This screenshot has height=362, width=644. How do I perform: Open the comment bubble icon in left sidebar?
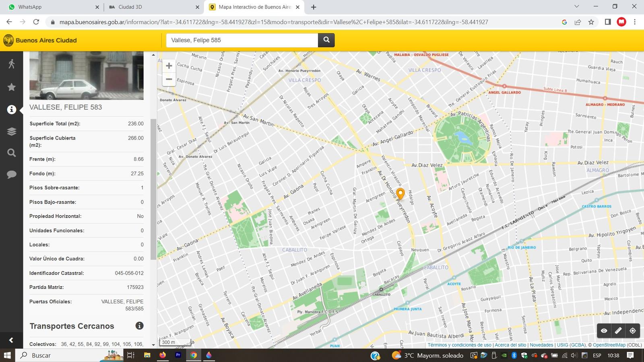[x=12, y=174]
